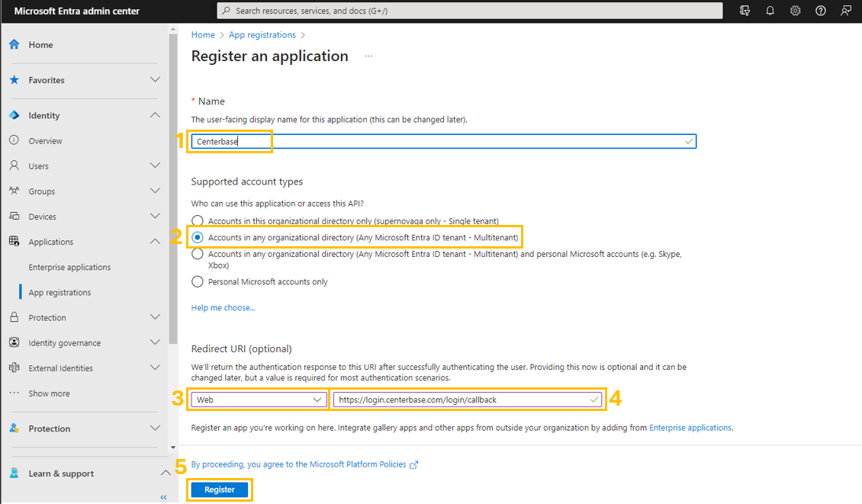The image size is (862, 504).
Task: Click the Devices icon in sidebar
Action: click(14, 216)
